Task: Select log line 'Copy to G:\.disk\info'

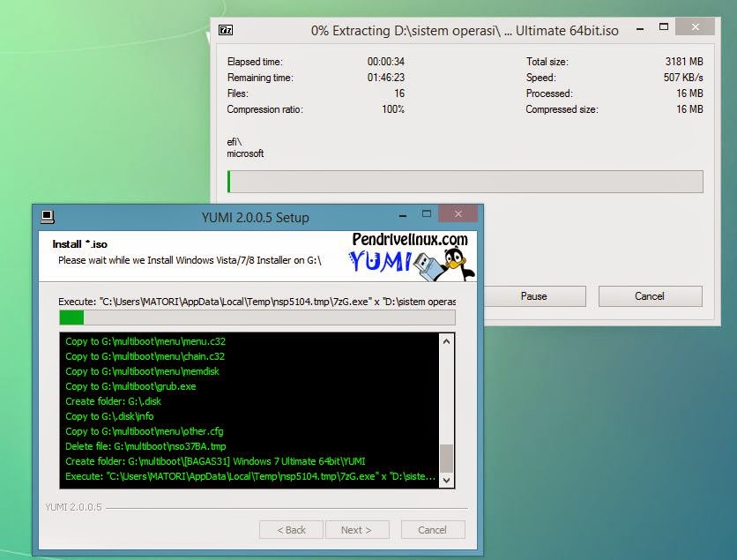Action: click(x=109, y=416)
